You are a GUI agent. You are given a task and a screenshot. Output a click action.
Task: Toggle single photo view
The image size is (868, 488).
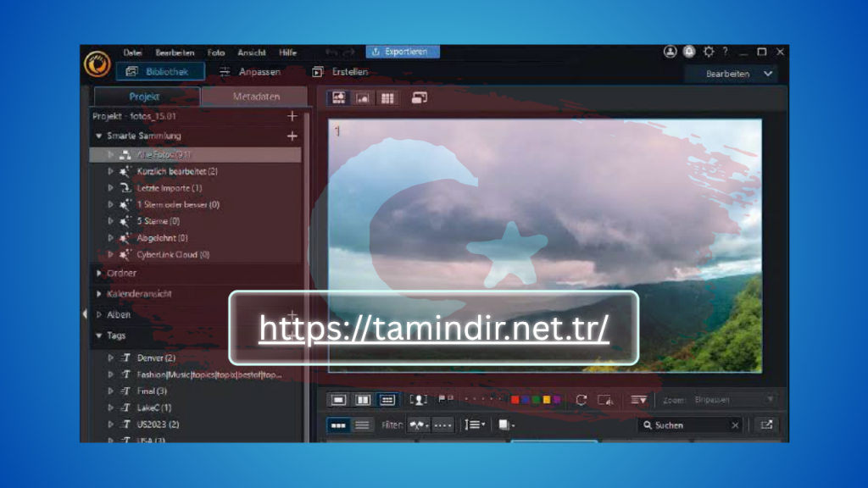338,400
